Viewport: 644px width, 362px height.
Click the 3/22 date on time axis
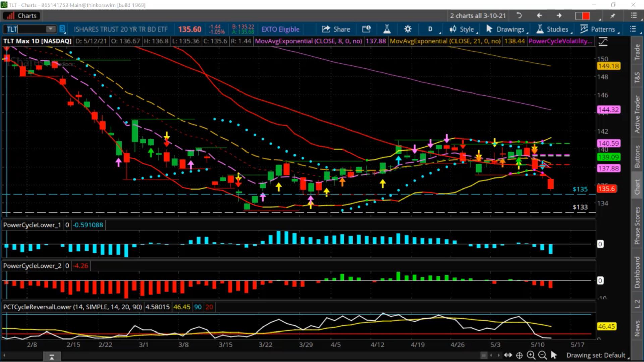[265, 345]
